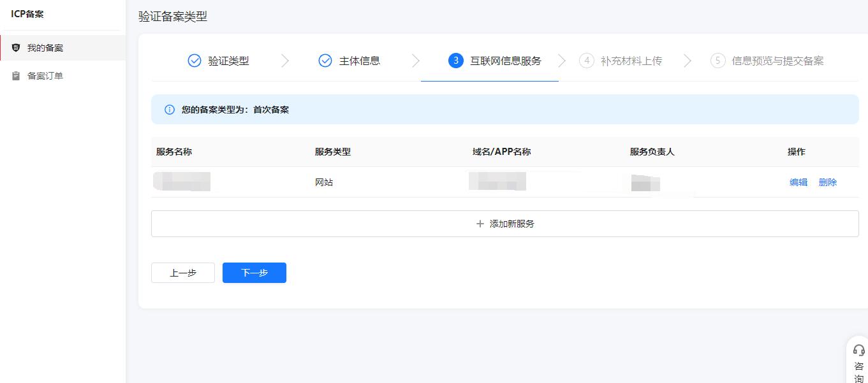Click the 网站 service type cell
The width and height of the screenshot is (868, 383).
(324, 182)
